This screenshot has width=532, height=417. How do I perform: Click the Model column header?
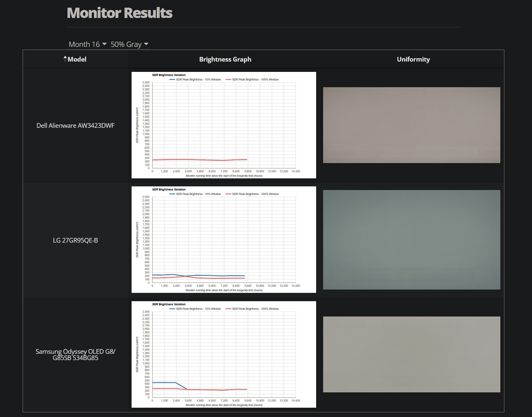coord(77,59)
